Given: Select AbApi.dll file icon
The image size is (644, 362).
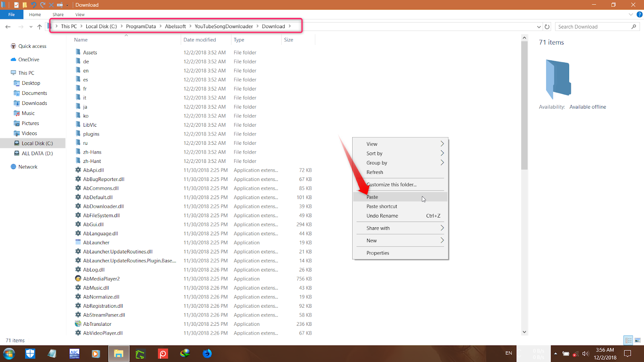Looking at the screenshot, I should pyautogui.click(x=78, y=170).
